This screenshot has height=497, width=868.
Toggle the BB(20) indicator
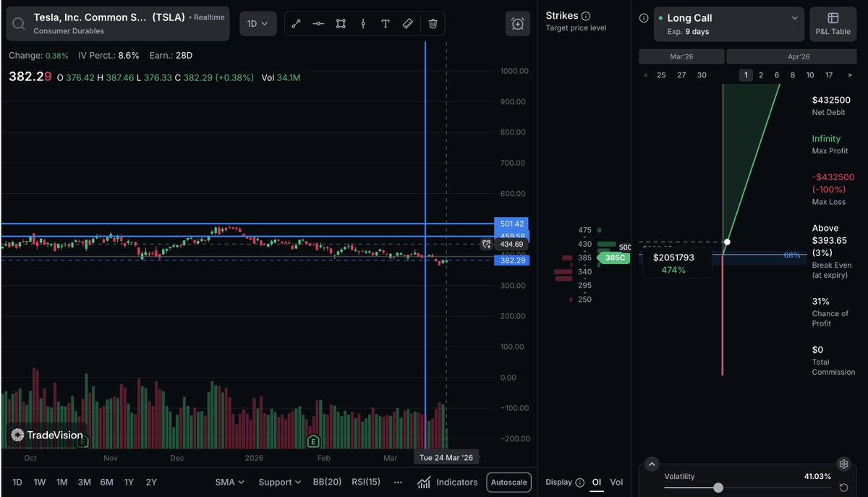(x=327, y=483)
